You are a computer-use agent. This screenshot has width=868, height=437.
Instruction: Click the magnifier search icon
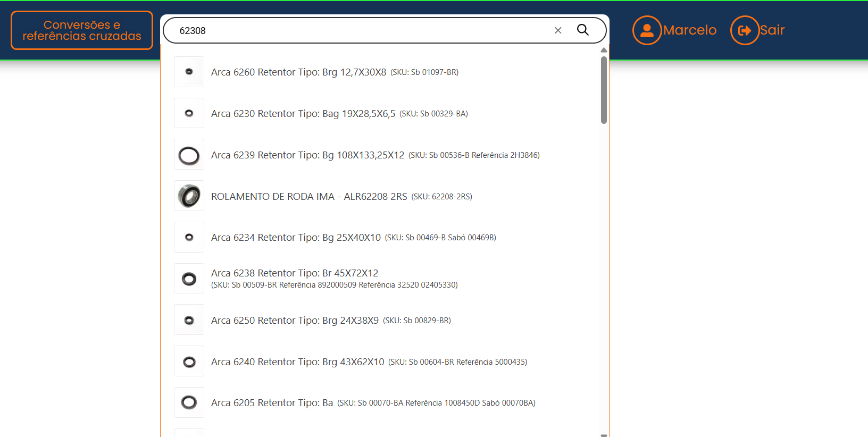583,30
